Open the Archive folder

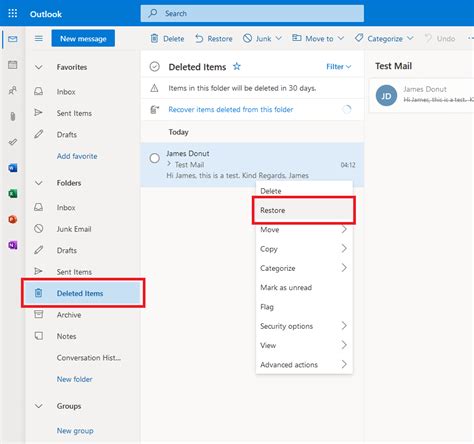pyautogui.click(x=82, y=315)
